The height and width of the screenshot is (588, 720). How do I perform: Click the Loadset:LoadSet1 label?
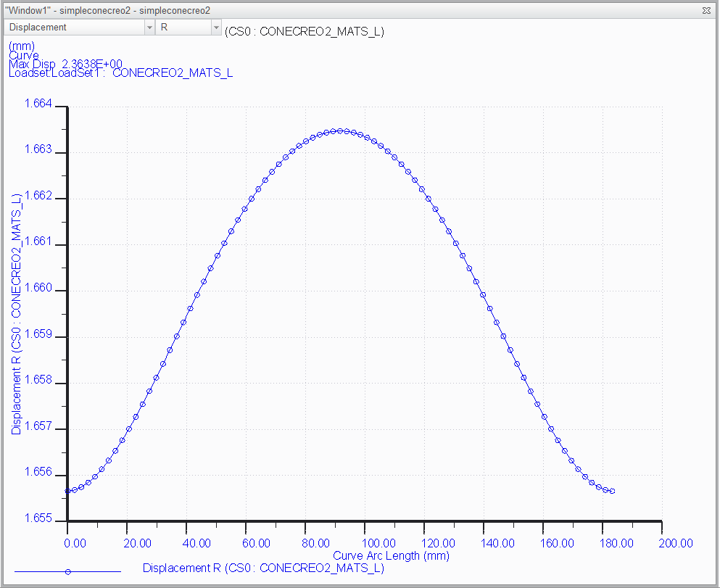click(x=121, y=73)
